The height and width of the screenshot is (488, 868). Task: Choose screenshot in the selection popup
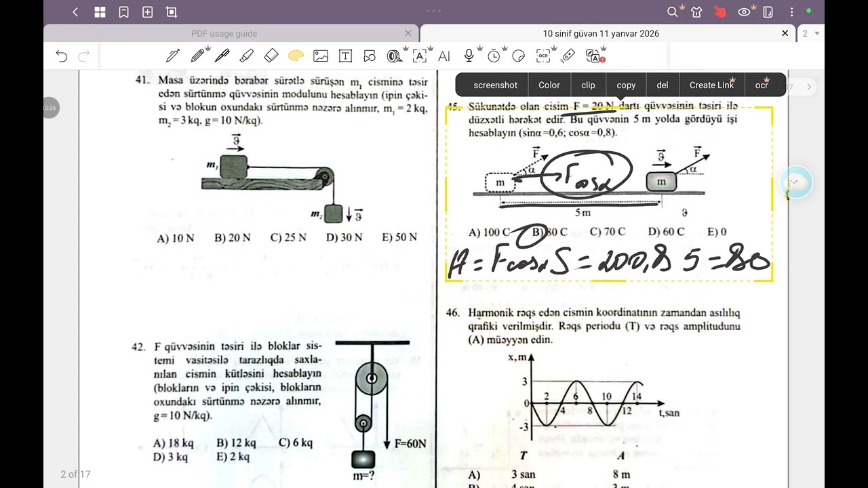point(495,85)
